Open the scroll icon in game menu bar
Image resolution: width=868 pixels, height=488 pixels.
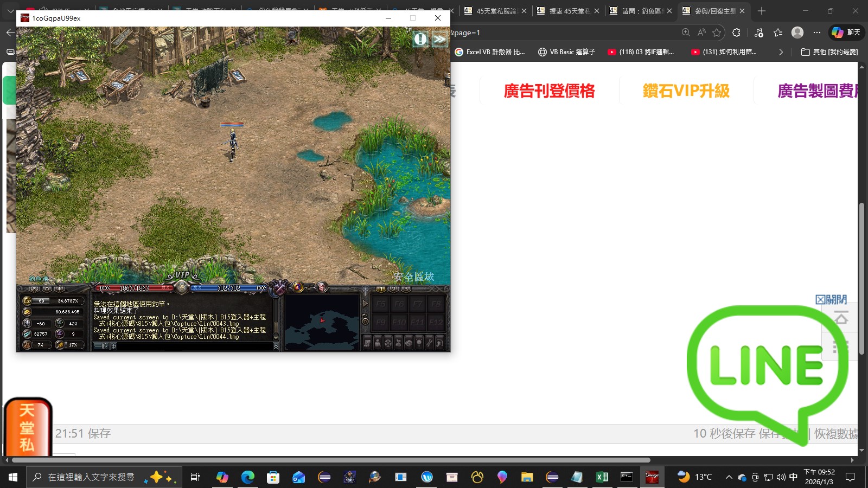point(367,343)
